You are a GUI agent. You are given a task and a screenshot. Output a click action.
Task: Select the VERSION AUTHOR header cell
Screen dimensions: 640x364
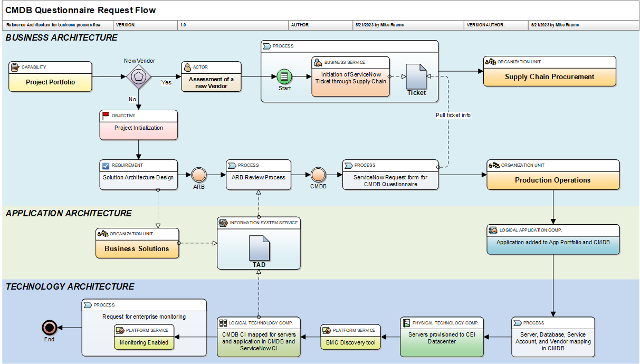[x=496, y=25]
